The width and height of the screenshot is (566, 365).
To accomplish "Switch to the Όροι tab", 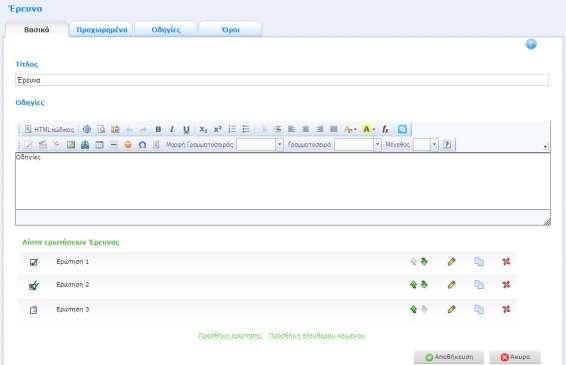I will (x=230, y=30).
